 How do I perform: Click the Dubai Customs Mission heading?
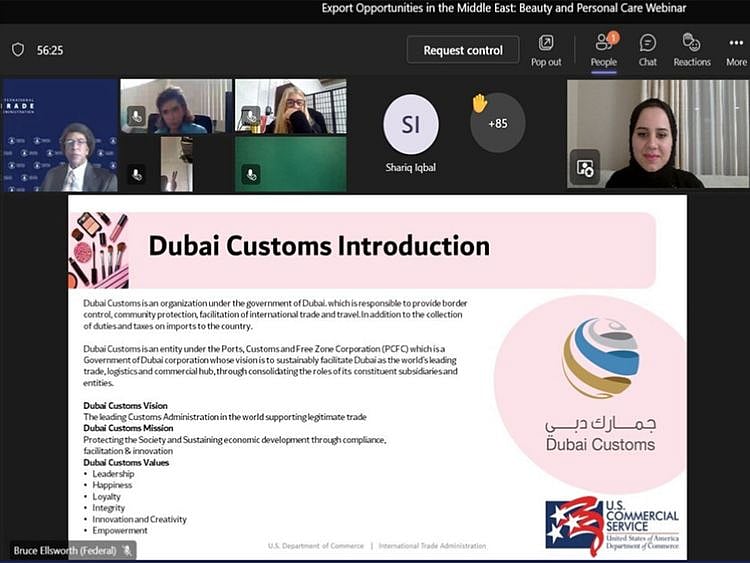(x=128, y=428)
